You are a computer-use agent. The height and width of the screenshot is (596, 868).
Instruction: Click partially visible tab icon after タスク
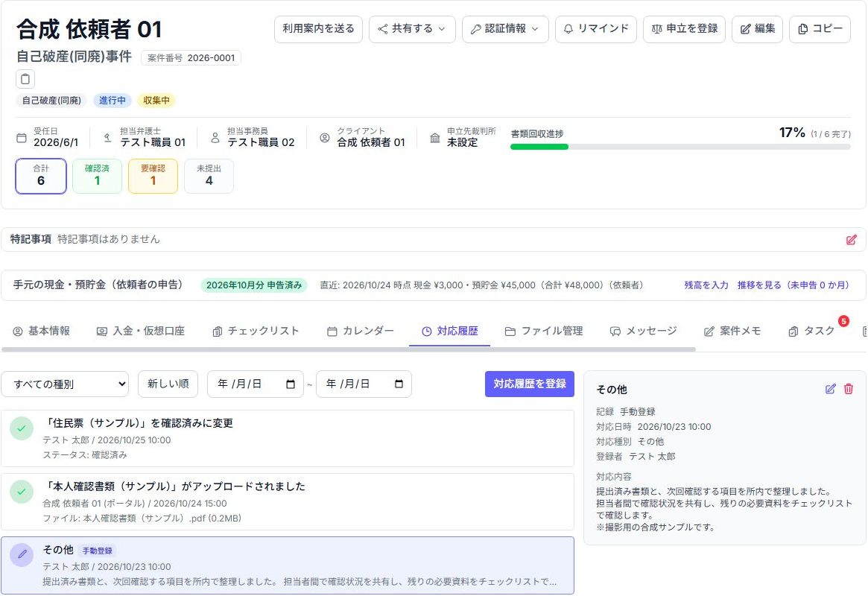pyautogui.click(x=865, y=332)
